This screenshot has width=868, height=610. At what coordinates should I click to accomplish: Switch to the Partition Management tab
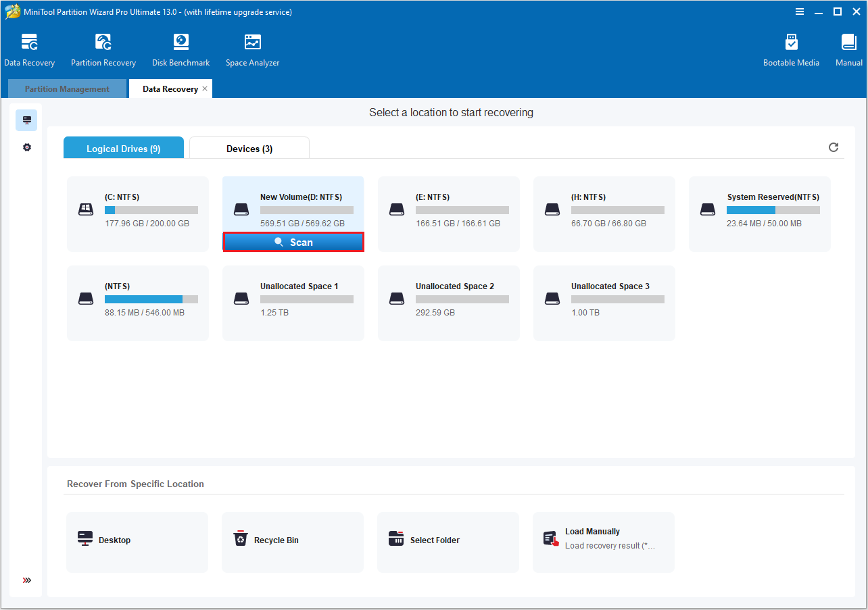point(66,88)
